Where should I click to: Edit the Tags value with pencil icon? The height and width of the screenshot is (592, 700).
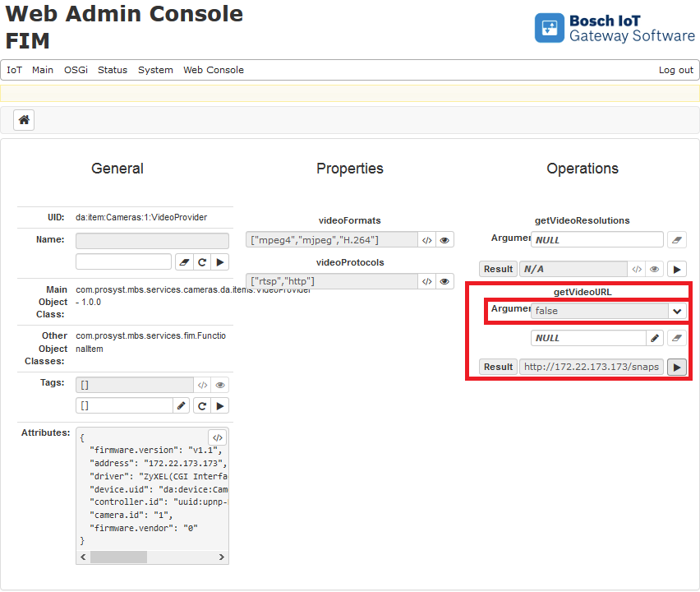click(x=182, y=405)
